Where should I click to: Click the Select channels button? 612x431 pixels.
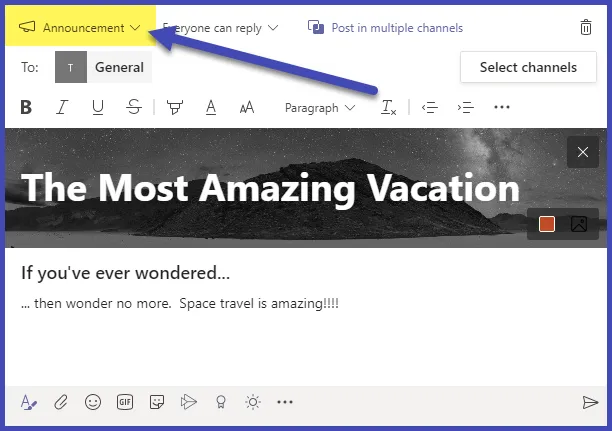click(x=528, y=68)
